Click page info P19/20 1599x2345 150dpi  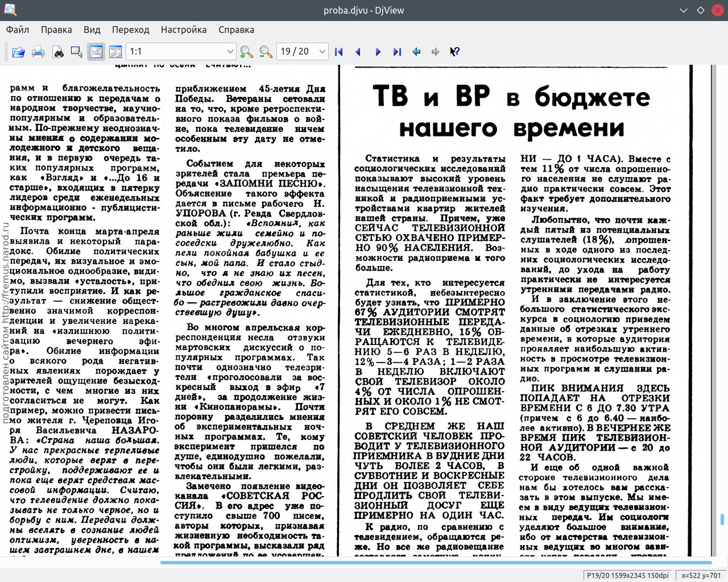click(628, 575)
